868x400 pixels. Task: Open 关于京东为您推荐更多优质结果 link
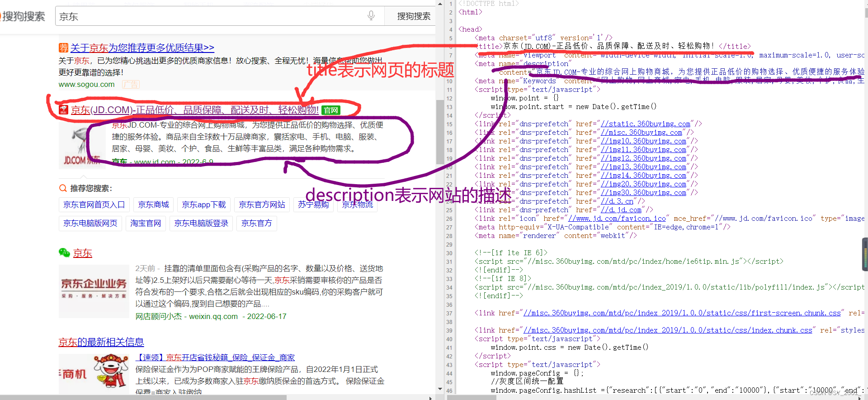pyautogui.click(x=142, y=48)
